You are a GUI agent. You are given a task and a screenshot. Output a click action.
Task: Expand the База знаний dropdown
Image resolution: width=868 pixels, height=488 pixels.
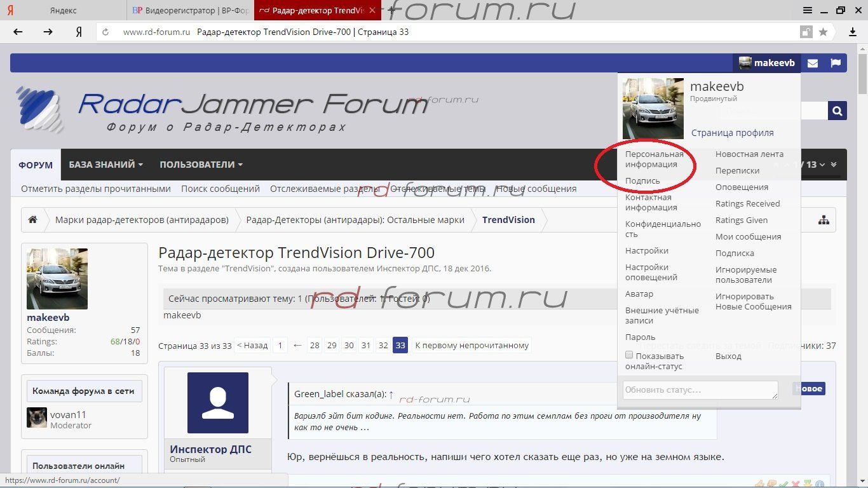(105, 165)
